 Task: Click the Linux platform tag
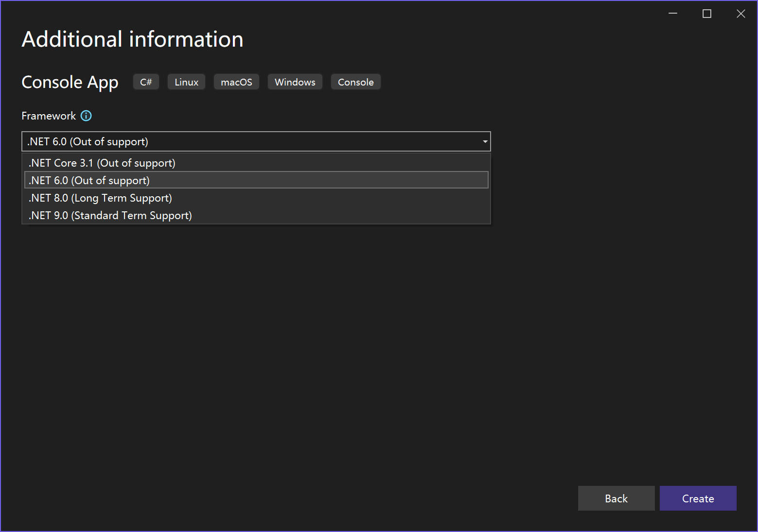point(186,82)
